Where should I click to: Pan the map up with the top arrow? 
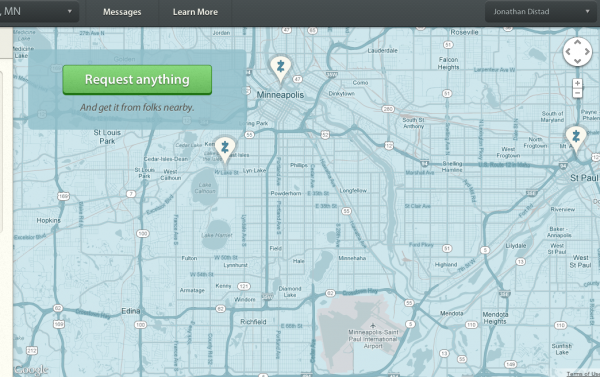[x=577, y=42]
